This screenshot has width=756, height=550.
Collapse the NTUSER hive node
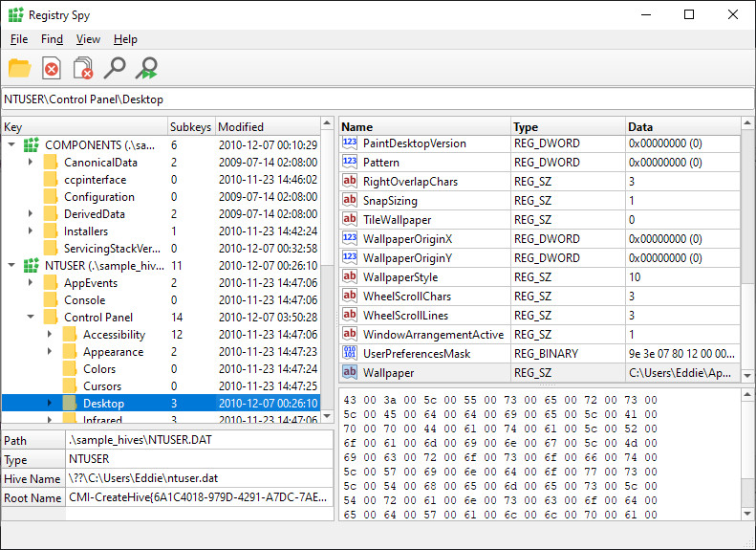coord(11,265)
